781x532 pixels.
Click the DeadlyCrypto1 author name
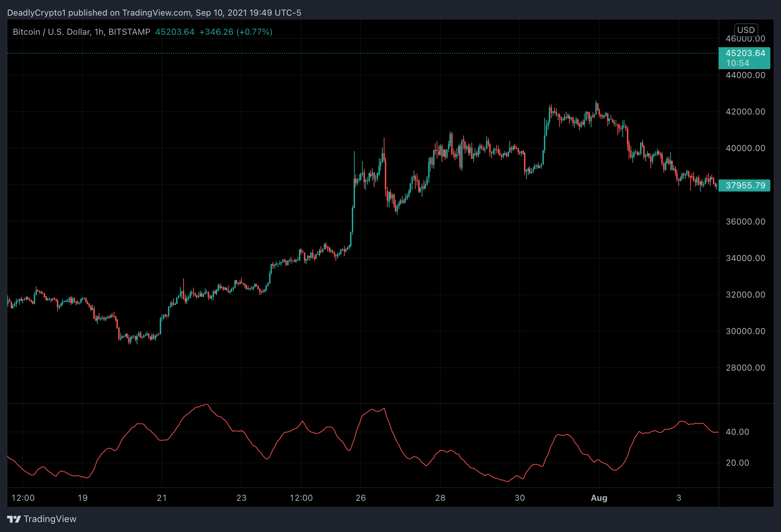pos(37,13)
